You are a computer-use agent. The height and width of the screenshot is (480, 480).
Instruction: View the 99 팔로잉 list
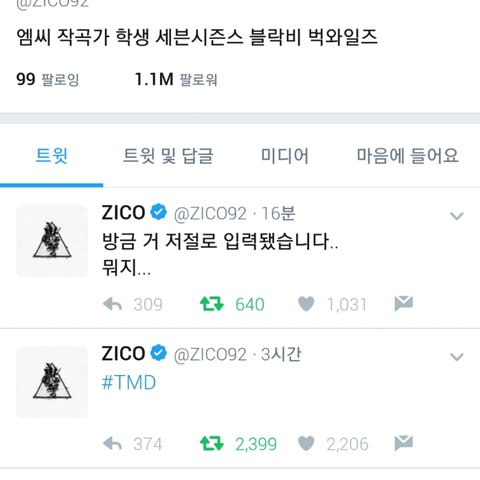click(x=48, y=79)
